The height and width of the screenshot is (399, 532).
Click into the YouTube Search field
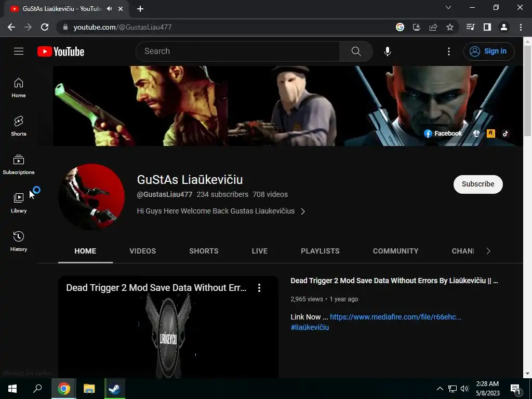click(238, 51)
